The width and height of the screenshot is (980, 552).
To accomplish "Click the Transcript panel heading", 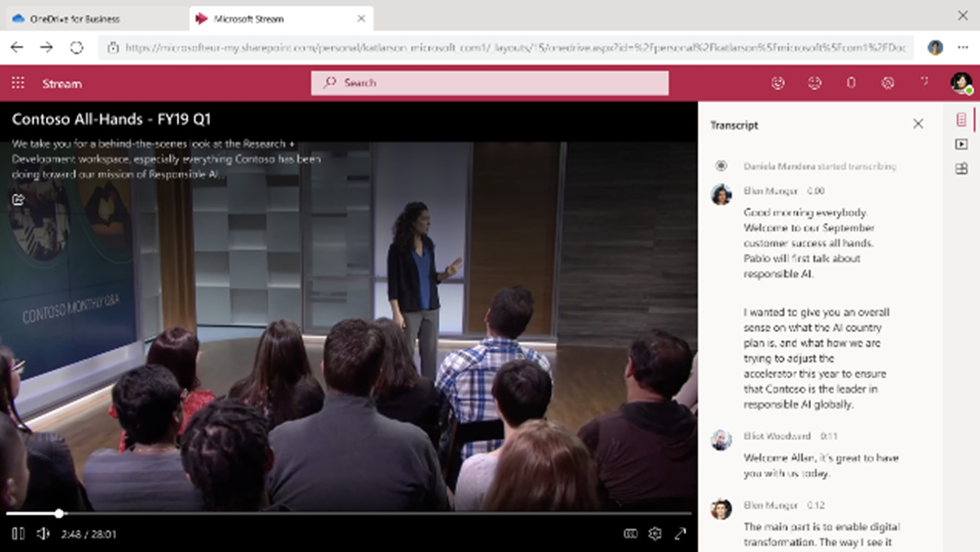I will [x=734, y=125].
